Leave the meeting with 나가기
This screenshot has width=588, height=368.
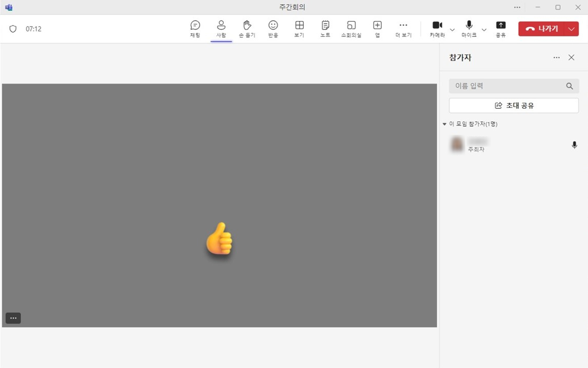tap(542, 29)
